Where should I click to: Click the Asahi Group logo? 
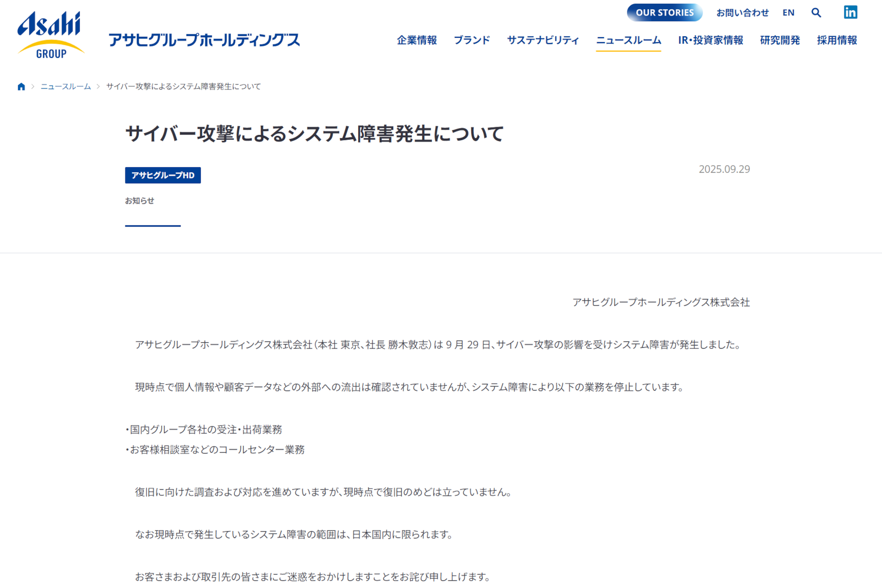(x=51, y=35)
